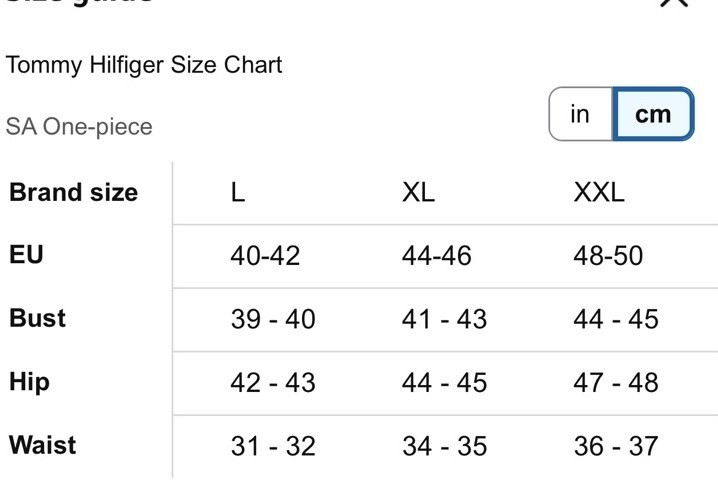Select the XXL size column header
Screen dimensions: 718x500
click(x=599, y=192)
